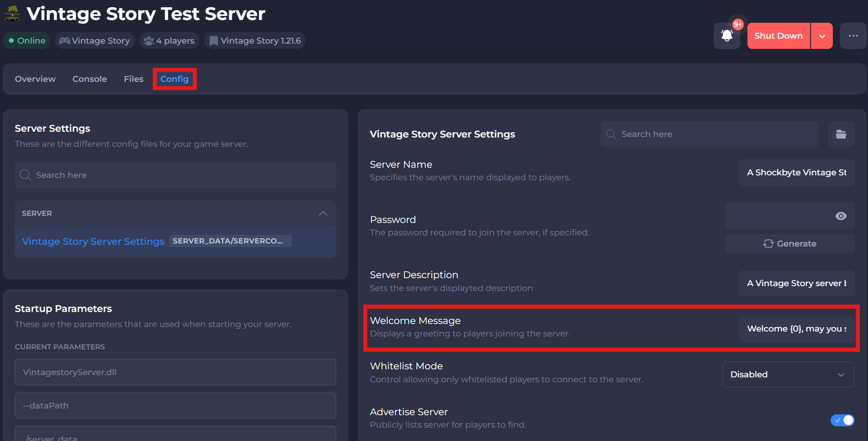Screen dimensions: 868x441
Task: Open the notifications bell
Action: 727,36
